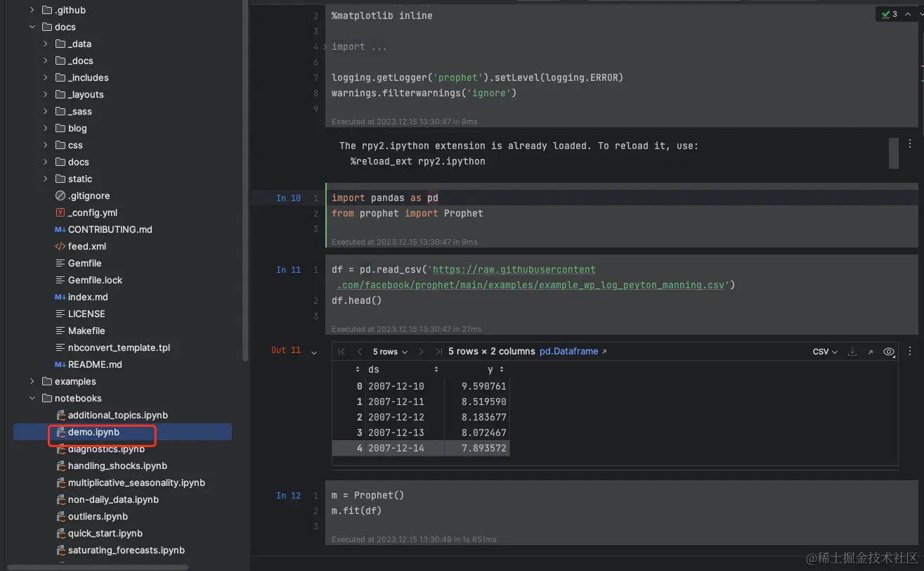The height and width of the screenshot is (571, 924).
Task: Open the kebab menu beside the dataframe output
Action: coord(909,352)
